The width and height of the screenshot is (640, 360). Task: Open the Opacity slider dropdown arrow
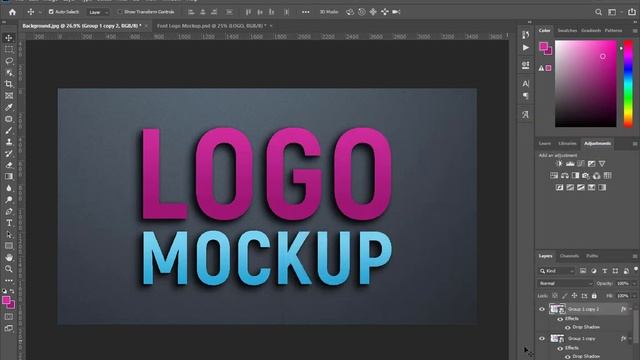pyautogui.click(x=634, y=283)
